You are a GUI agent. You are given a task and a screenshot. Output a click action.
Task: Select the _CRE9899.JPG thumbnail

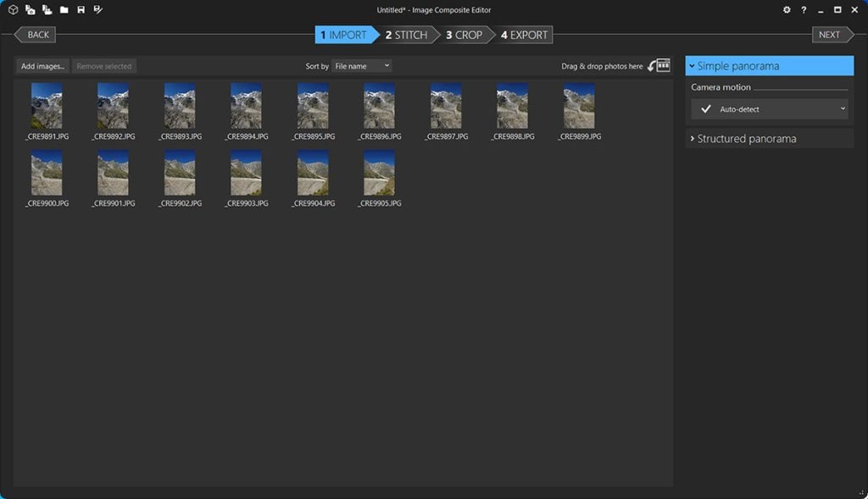click(x=579, y=112)
